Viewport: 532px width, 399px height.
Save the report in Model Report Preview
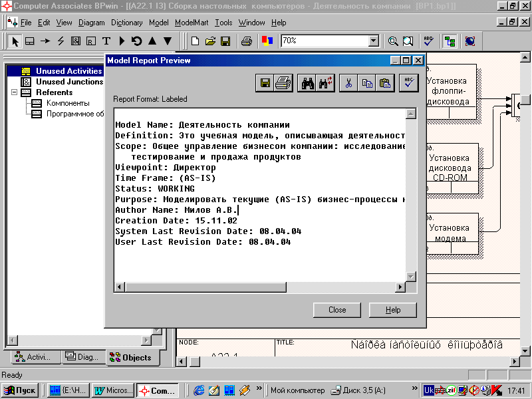click(x=265, y=83)
